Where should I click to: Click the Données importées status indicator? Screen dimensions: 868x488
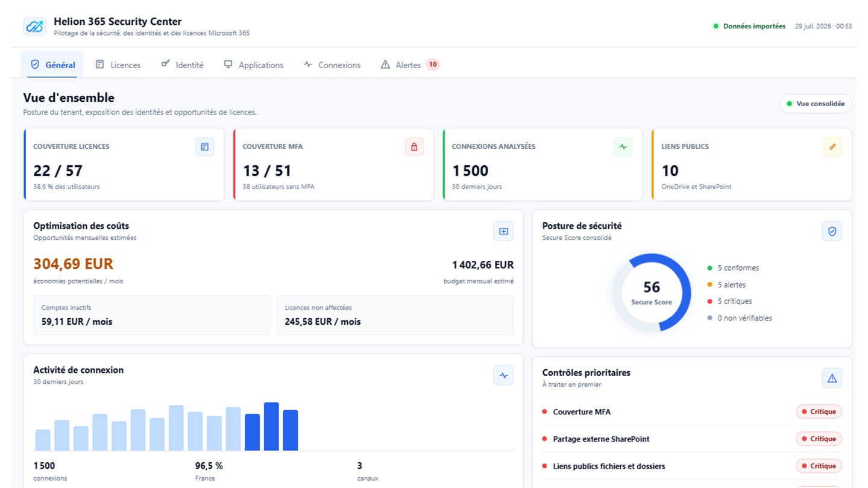click(749, 27)
